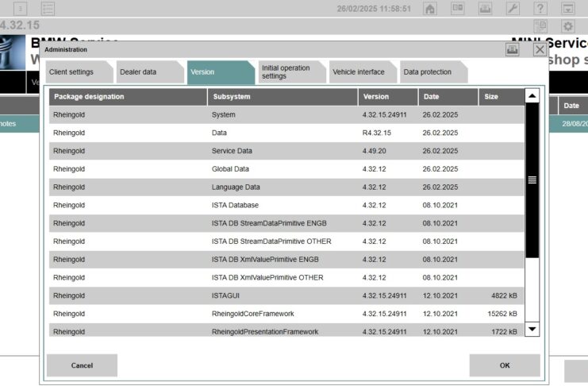Click the Cancel button
This screenshot has height=386, width=588.
82,365
